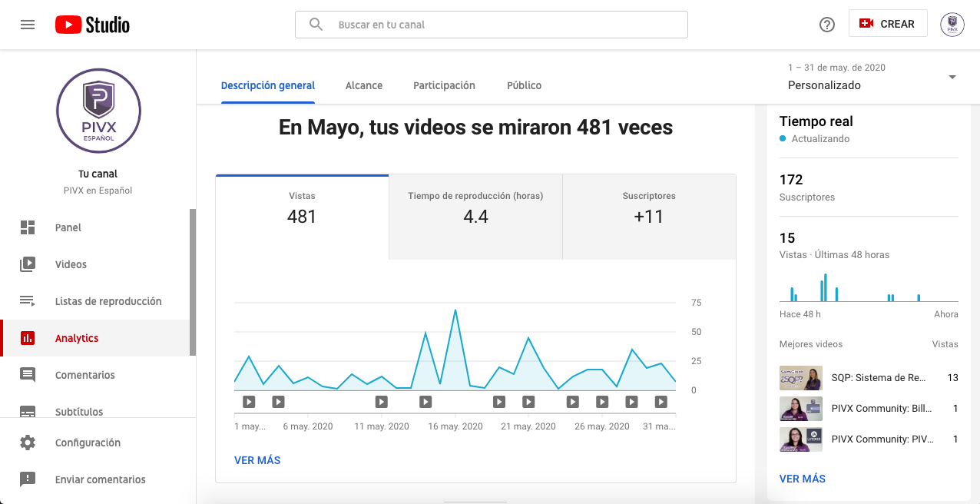Click video marker near 11 may. 2020
This screenshot has height=504, width=980.
pos(382,402)
